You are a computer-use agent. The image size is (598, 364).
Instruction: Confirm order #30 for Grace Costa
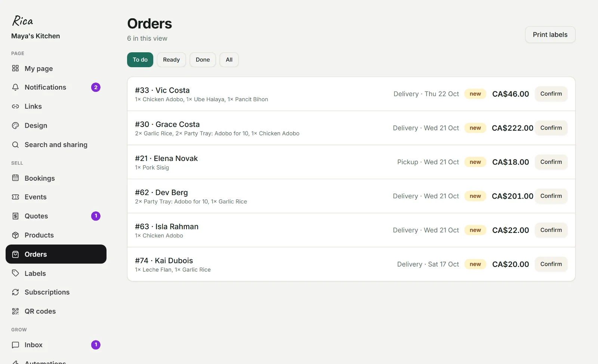point(551,128)
